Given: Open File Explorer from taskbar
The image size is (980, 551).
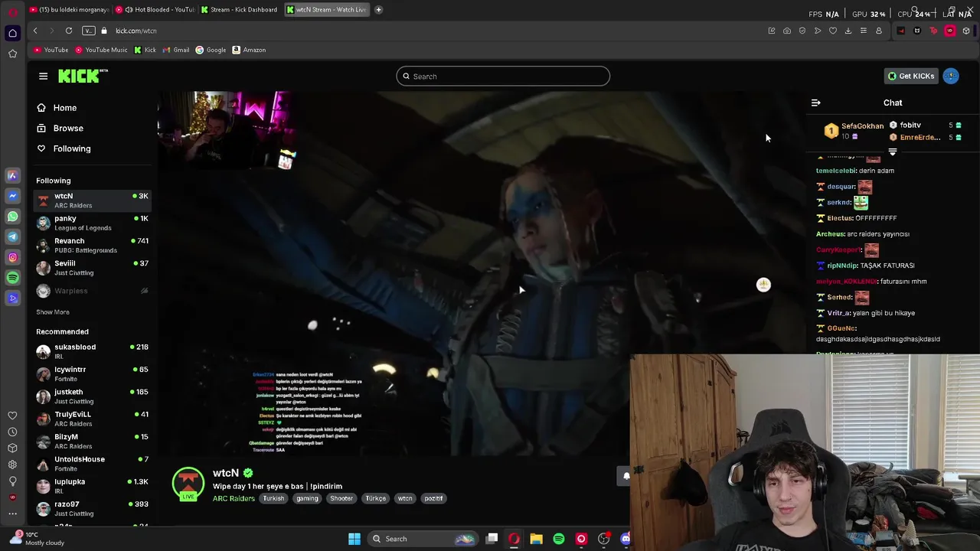Looking at the screenshot, I should pyautogui.click(x=537, y=539).
